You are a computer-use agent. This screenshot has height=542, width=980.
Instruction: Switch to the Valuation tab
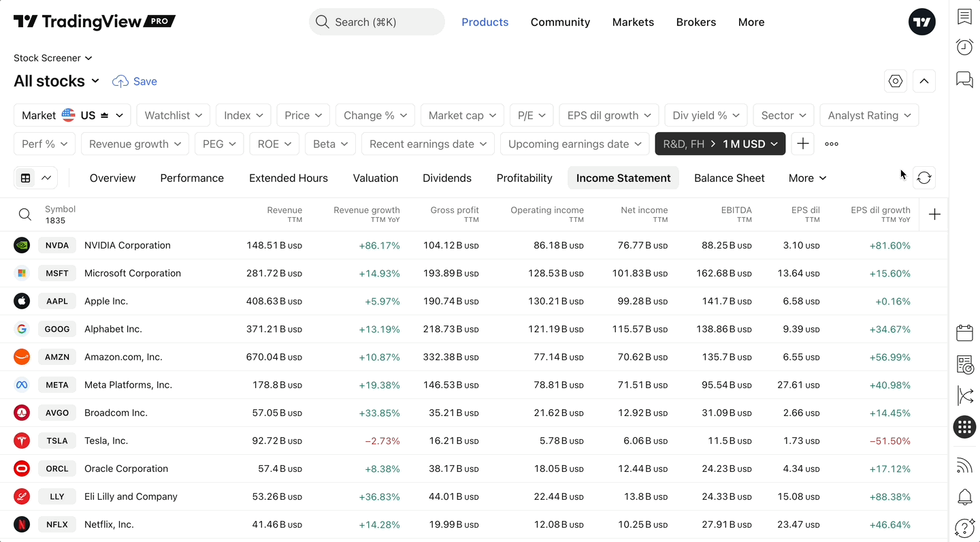tap(376, 178)
